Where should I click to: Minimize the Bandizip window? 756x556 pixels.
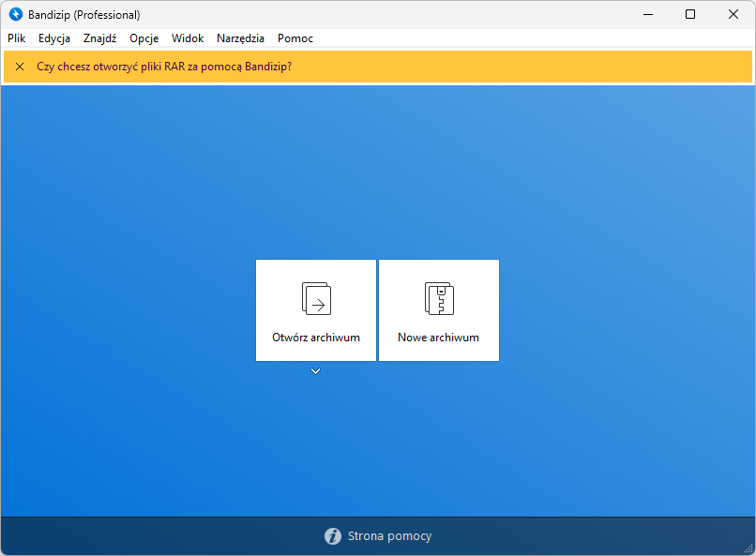click(x=648, y=14)
